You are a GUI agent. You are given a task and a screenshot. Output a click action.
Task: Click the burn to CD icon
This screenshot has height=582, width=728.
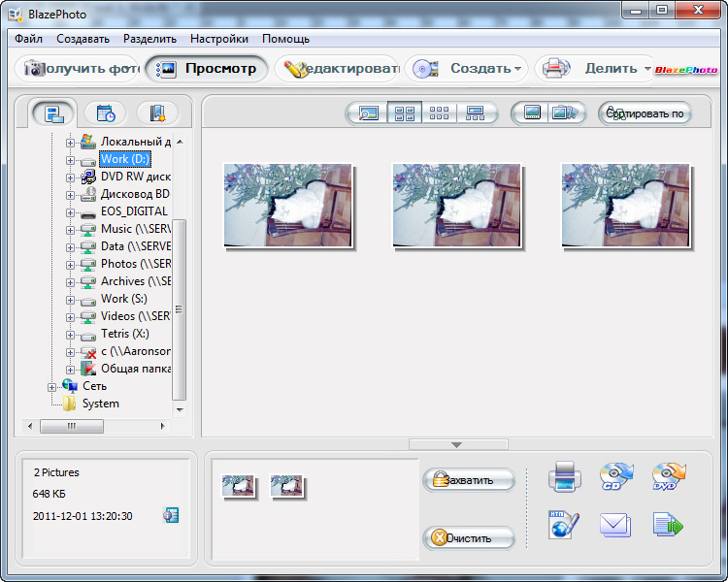coord(616,476)
